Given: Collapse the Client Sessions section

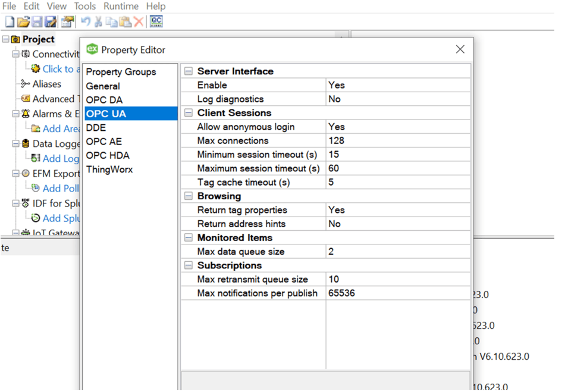Looking at the screenshot, I should pos(189,113).
